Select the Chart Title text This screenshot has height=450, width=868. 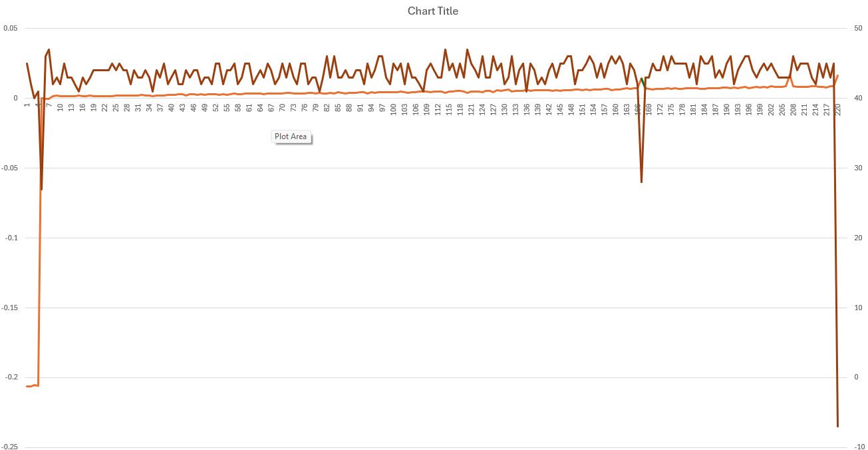click(x=433, y=11)
